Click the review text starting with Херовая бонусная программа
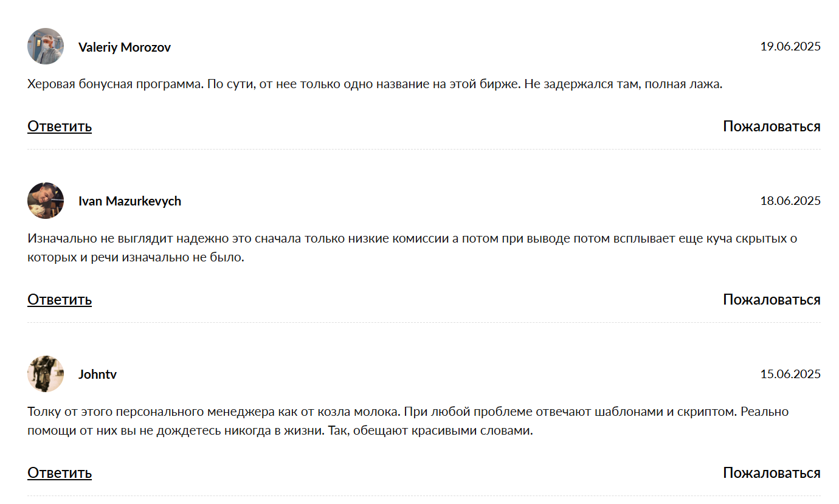The image size is (839, 504). (x=375, y=85)
